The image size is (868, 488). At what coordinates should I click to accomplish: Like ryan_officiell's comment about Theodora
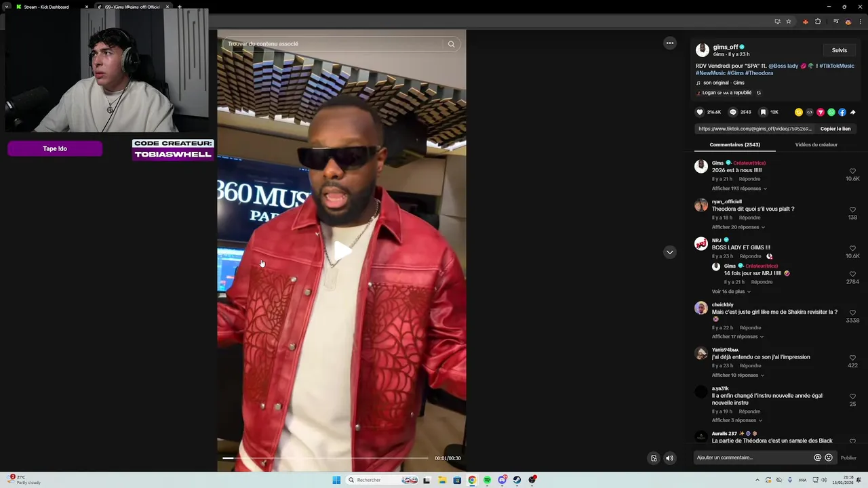tap(852, 210)
